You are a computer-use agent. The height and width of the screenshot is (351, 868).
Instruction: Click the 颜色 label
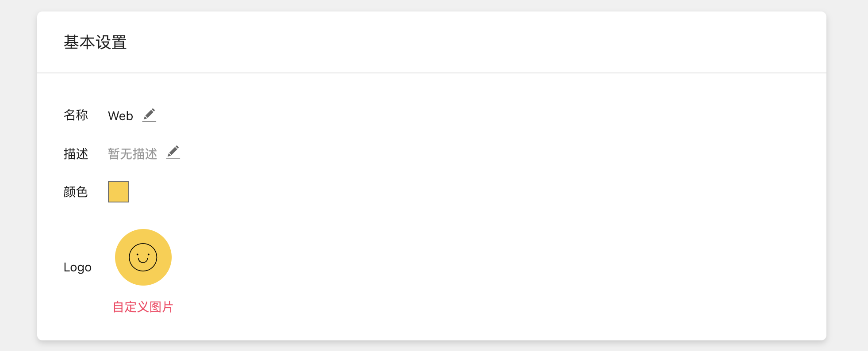76,192
